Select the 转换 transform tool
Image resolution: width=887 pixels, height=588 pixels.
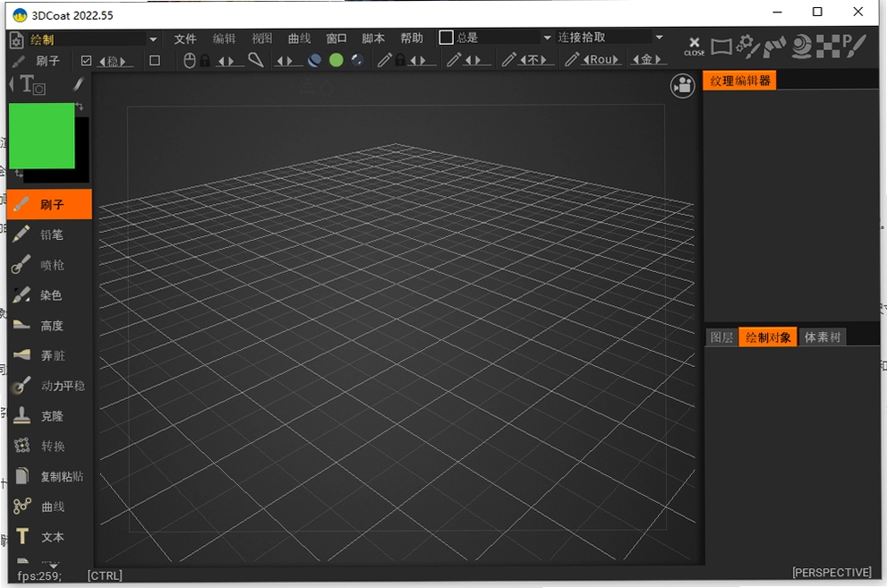49,446
